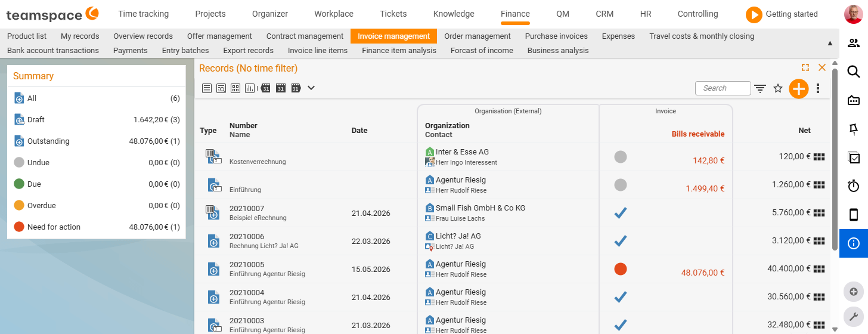
Task: Filter summary by Need for action
Action: click(97, 227)
